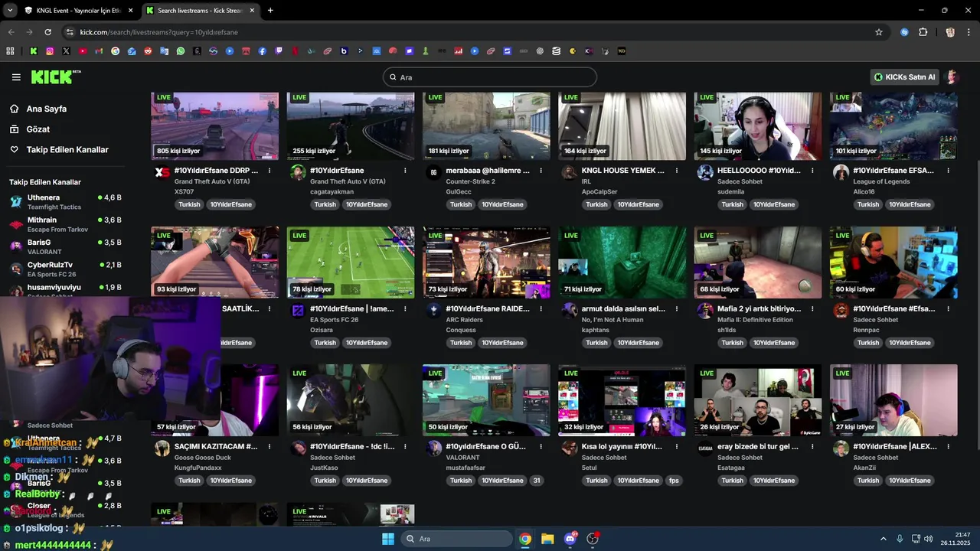Open Discord from the taskbar
This screenshot has width=980, height=551.
[570, 539]
